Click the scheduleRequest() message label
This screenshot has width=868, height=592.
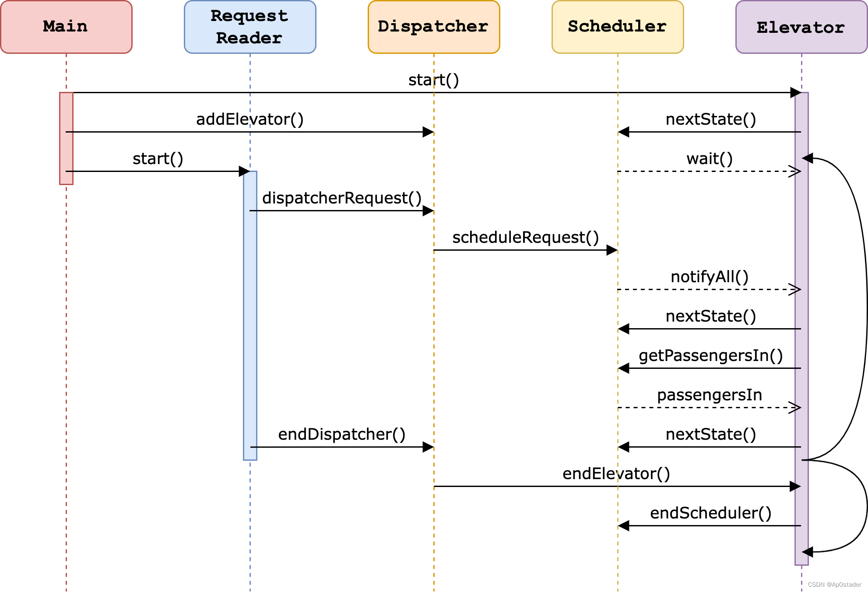point(526,238)
